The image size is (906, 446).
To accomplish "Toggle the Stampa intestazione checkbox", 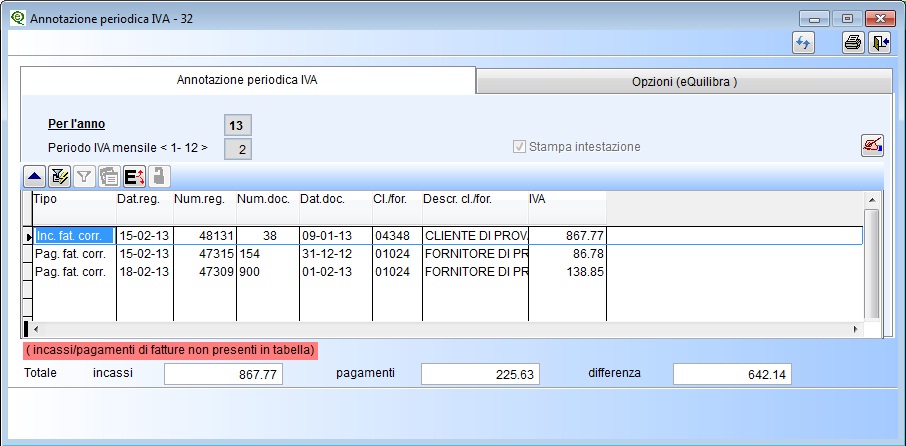I will point(519,147).
